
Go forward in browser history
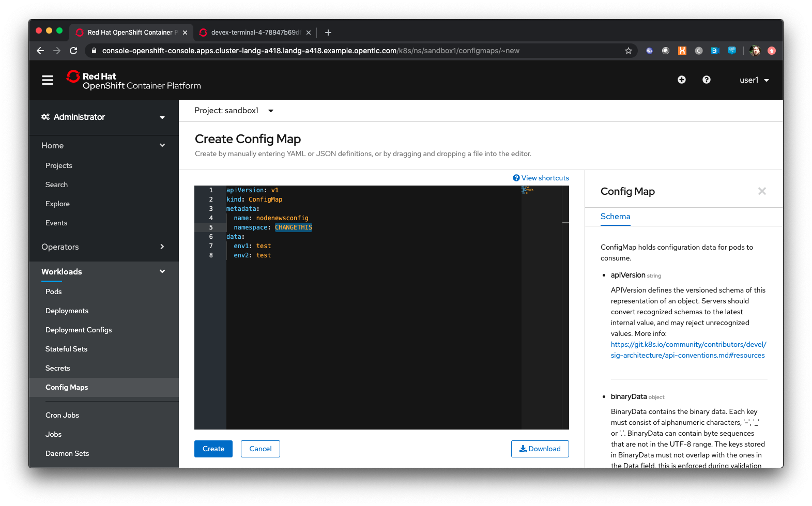[57, 51]
